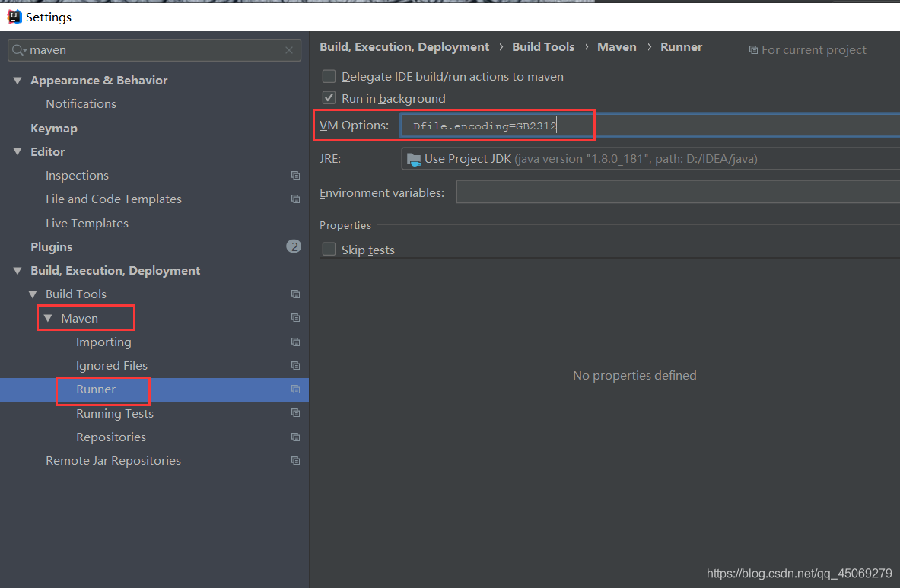900x588 pixels.
Task: Select Appearance & Behavior in the settings tree
Action: 99,81
